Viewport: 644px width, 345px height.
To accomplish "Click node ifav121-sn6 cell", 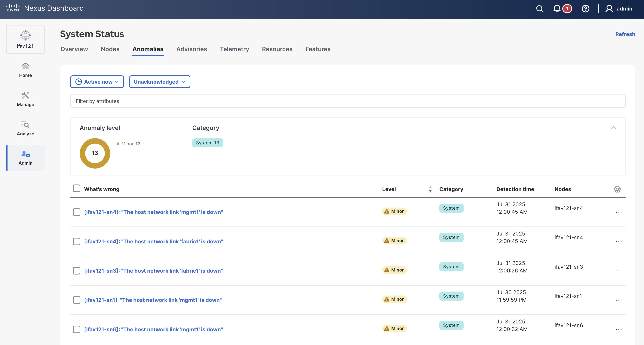I will click(569, 325).
